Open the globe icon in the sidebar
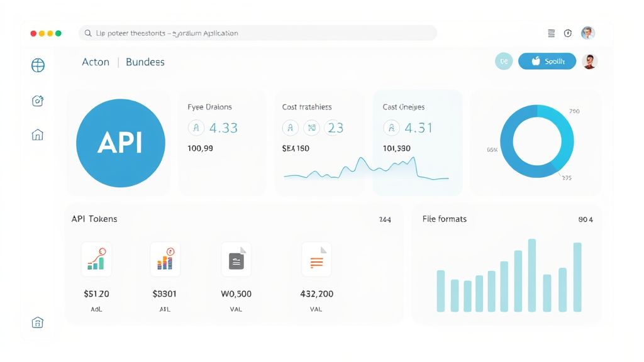 tap(38, 65)
